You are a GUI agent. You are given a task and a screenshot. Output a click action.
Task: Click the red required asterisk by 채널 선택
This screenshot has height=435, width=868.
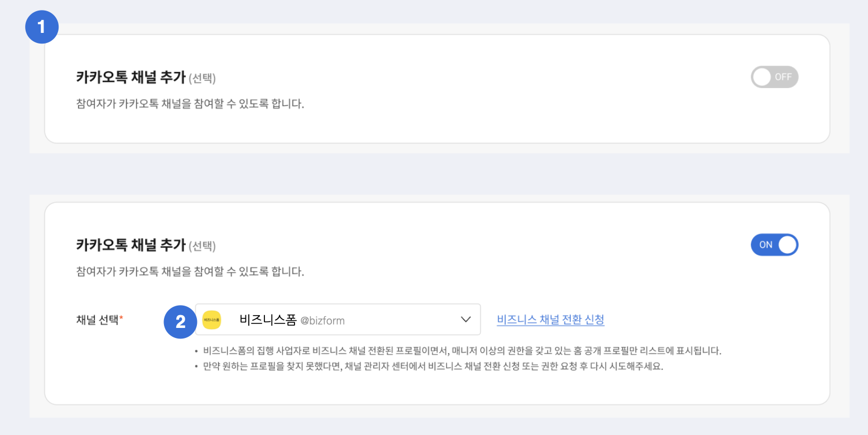click(122, 319)
